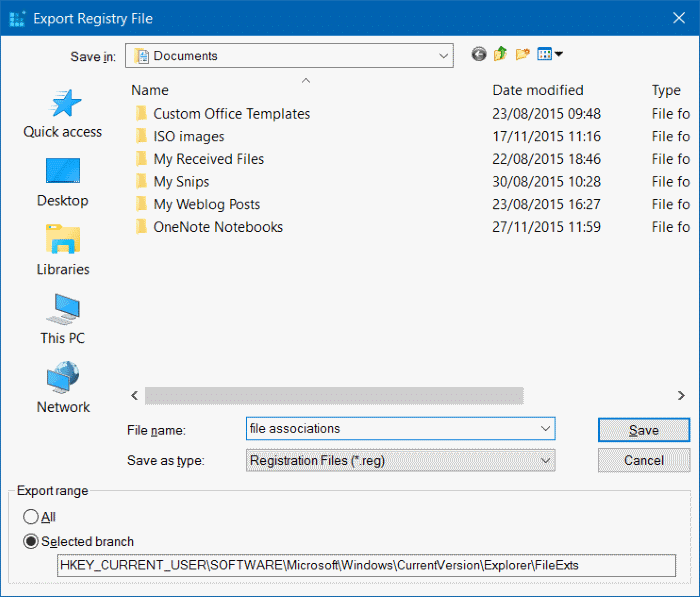Sort by the Type column header
Viewport: 700px width, 597px height.
[666, 90]
